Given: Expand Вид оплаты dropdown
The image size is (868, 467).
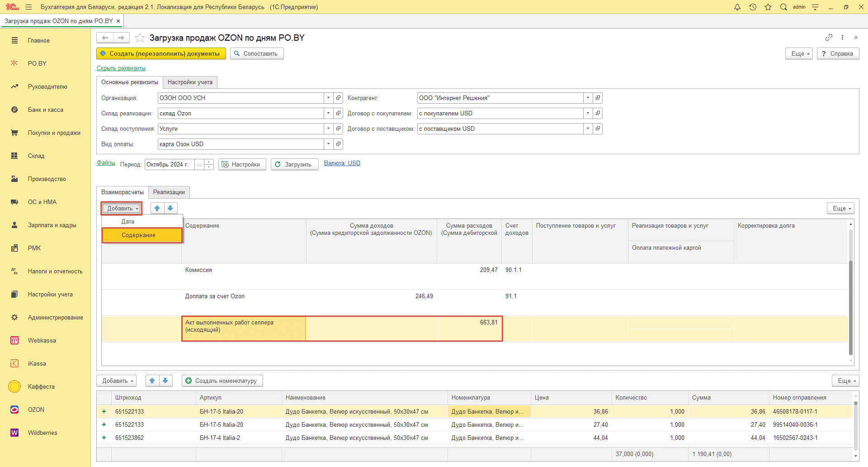Looking at the screenshot, I should pyautogui.click(x=329, y=144).
